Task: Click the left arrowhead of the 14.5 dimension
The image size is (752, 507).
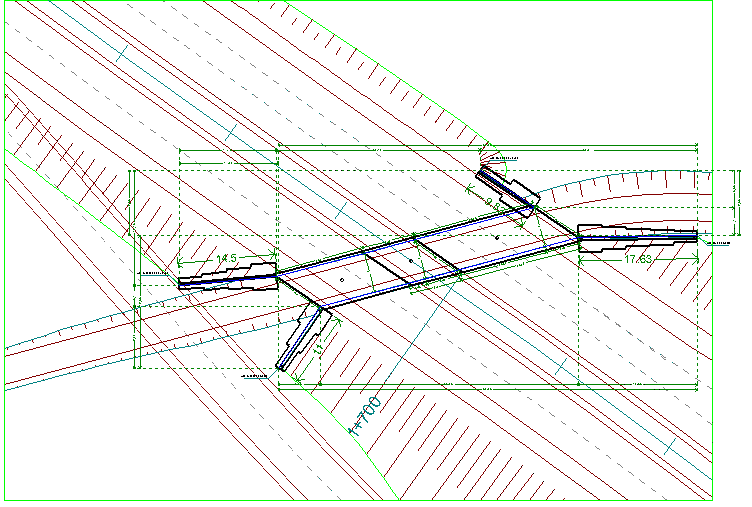Action: click(180, 266)
